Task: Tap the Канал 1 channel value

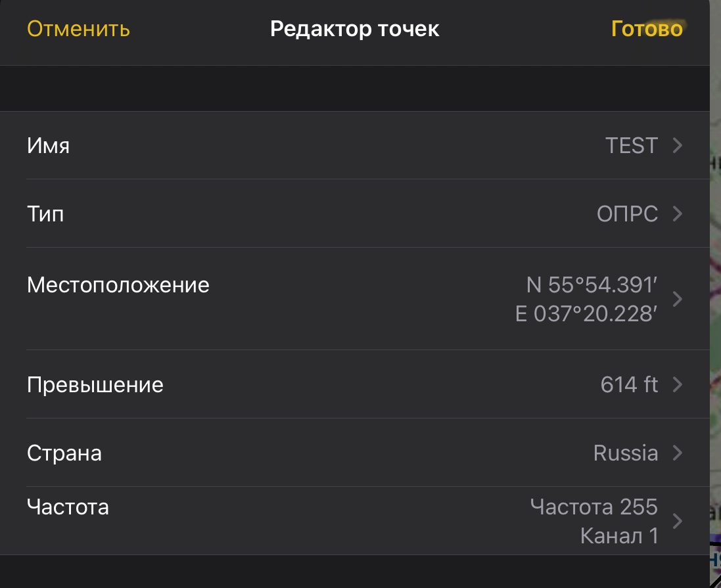Action: [619, 536]
